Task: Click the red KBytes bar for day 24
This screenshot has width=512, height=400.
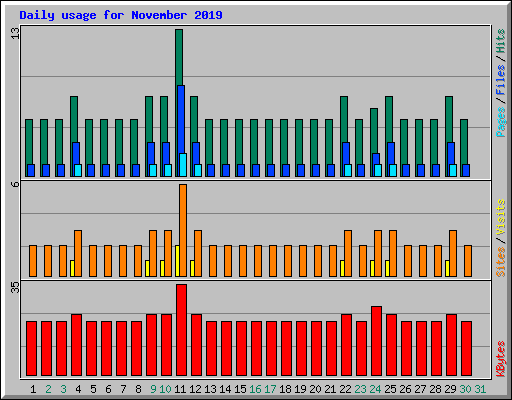Action: pyautogui.click(x=376, y=341)
